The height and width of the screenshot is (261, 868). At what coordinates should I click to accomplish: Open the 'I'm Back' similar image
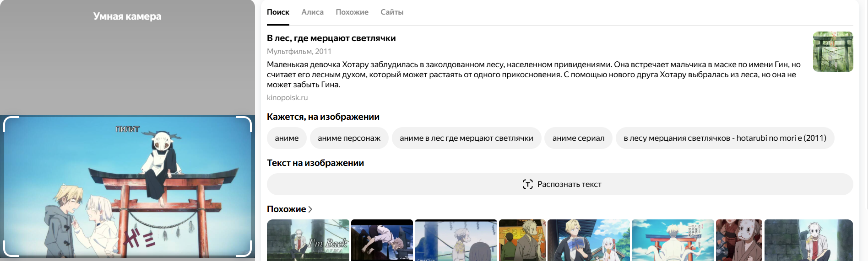tap(308, 240)
